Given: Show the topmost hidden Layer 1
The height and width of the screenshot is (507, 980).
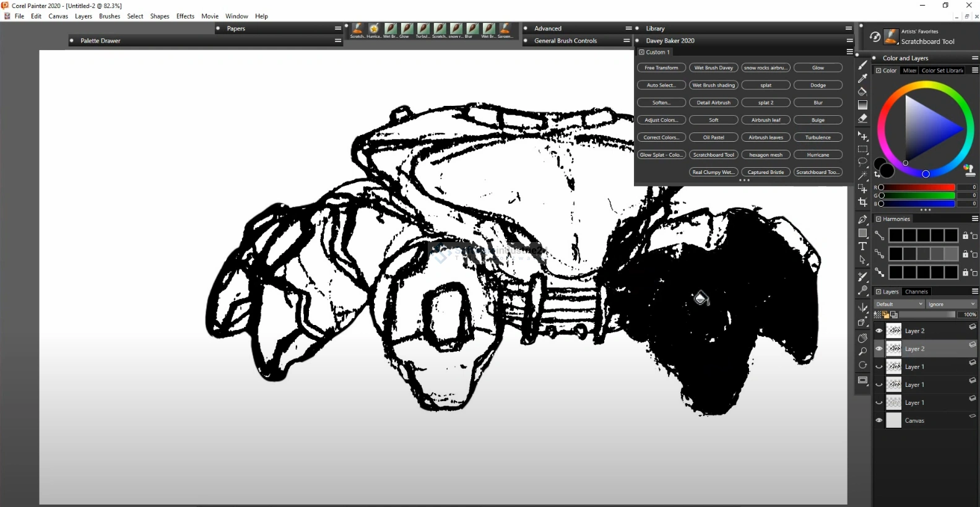Looking at the screenshot, I should (x=879, y=366).
